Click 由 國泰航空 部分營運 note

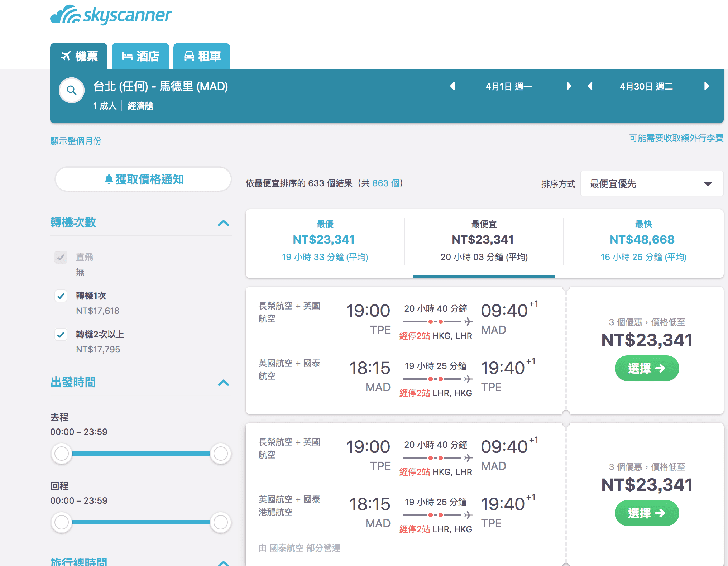pyautogui.click(x=300, y=548)
